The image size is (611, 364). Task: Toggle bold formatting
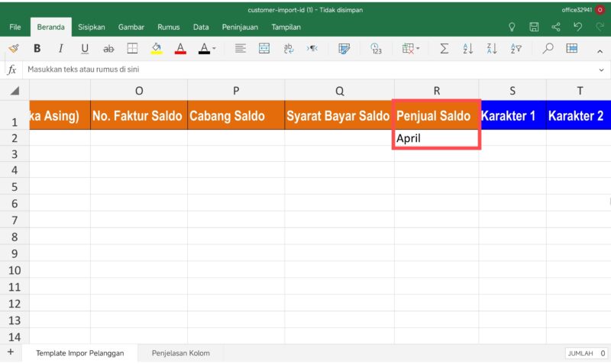(x=37, y=48)
